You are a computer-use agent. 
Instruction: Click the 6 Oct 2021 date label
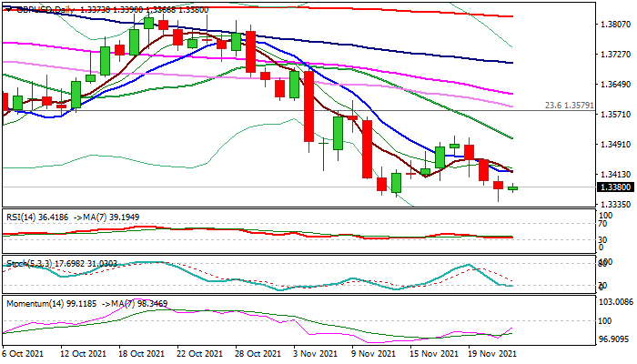pyautogui.click(x=26, y=354)
